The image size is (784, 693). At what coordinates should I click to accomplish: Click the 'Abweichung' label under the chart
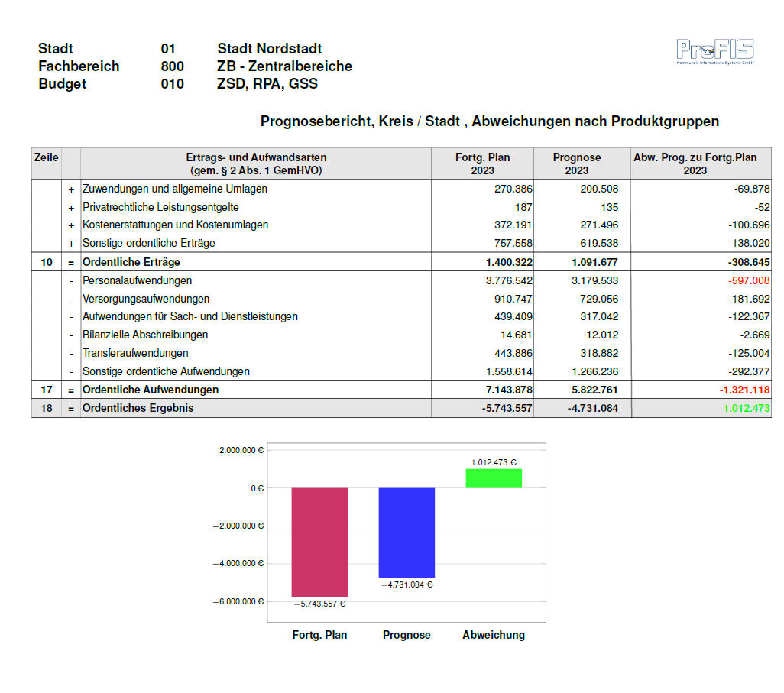494,635
